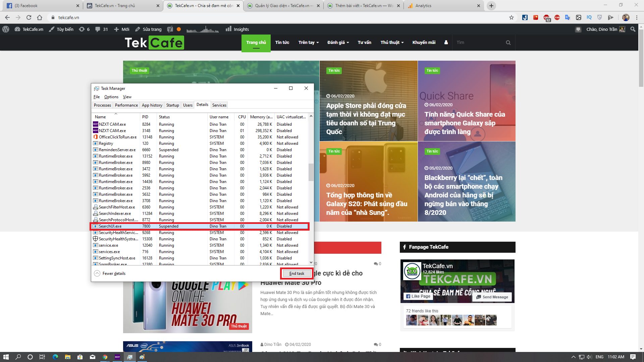Screen dimensions: 644x362
Task: Open the notification center icon
Action: (x=633, y=357)
